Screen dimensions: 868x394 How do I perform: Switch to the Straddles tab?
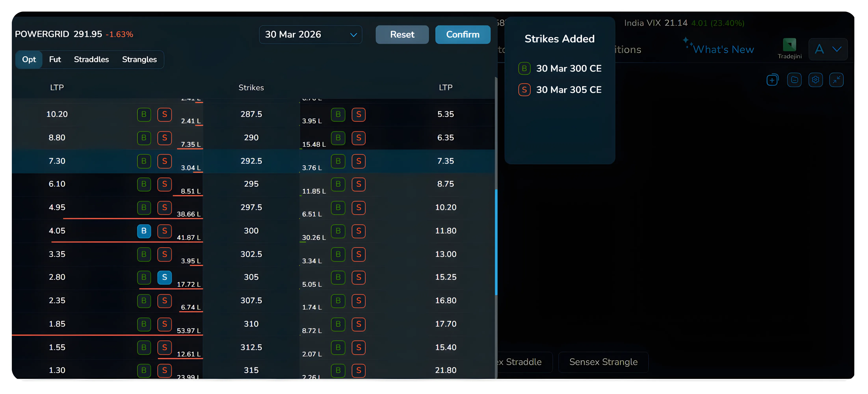(x=91, y=59)
